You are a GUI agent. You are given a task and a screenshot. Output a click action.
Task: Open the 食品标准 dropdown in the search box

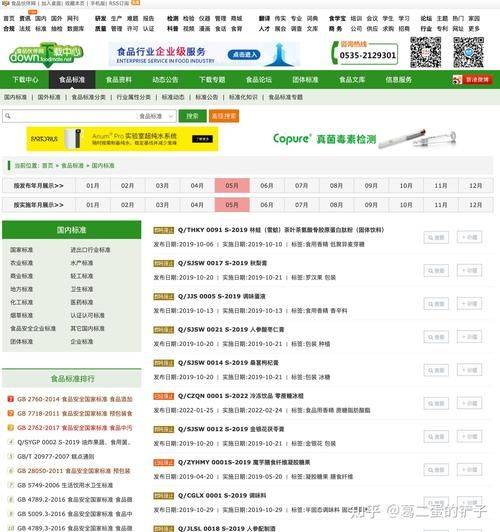(x=156, y=116)
